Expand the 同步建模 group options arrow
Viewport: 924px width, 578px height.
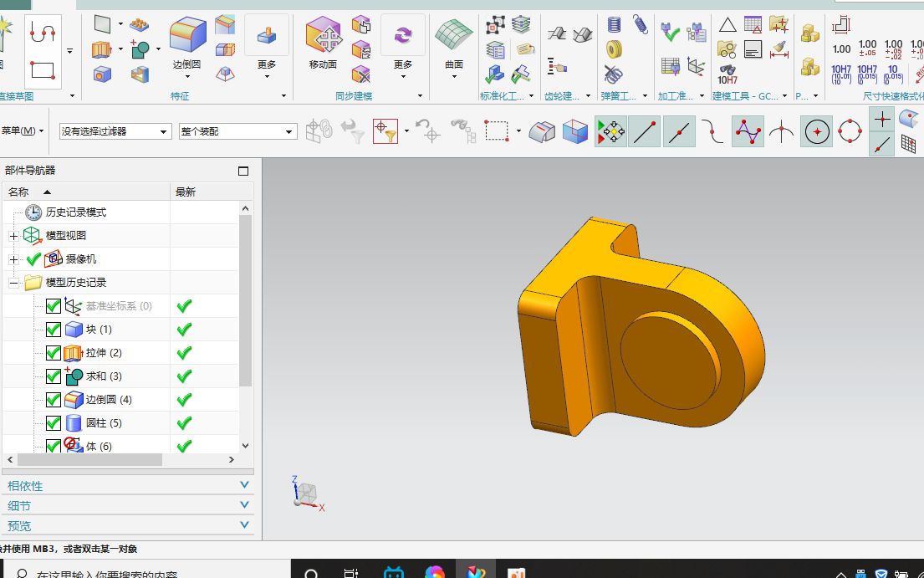(420, 95)
